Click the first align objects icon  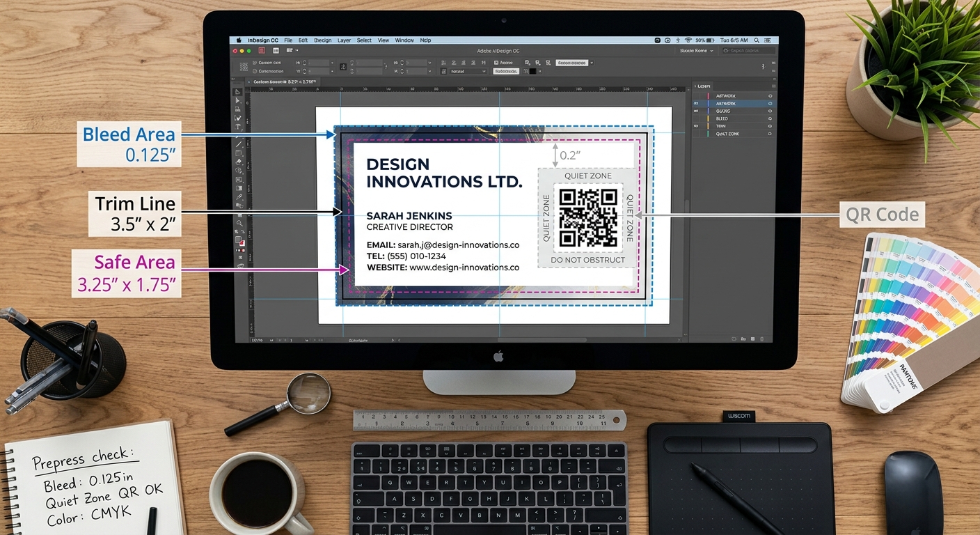[x=443, y=63]
